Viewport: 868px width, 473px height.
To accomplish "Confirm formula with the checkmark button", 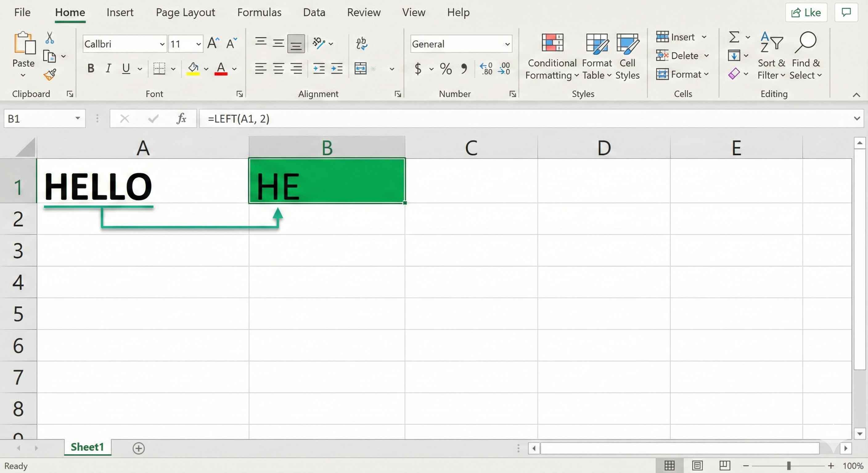I will tap(153, 119).
